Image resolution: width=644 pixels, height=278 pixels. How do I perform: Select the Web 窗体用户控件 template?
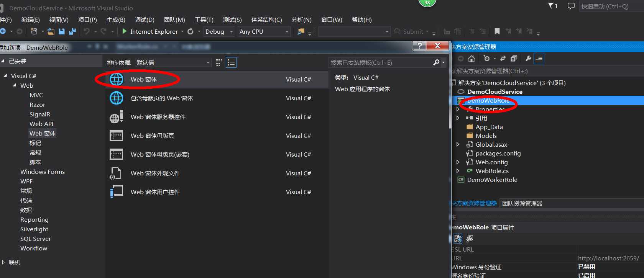click(217, 192)
